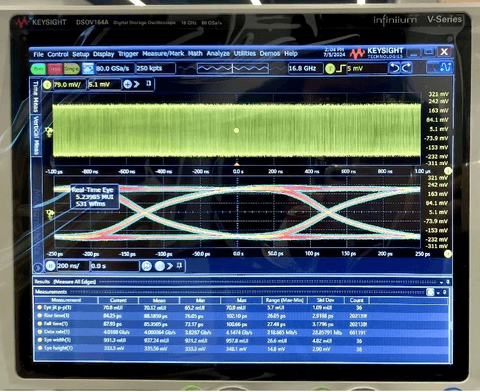480x392 pixels.
Task: Toggle the horizontal control circle beside 200 ns/
Action: click(x=50, y=266)
